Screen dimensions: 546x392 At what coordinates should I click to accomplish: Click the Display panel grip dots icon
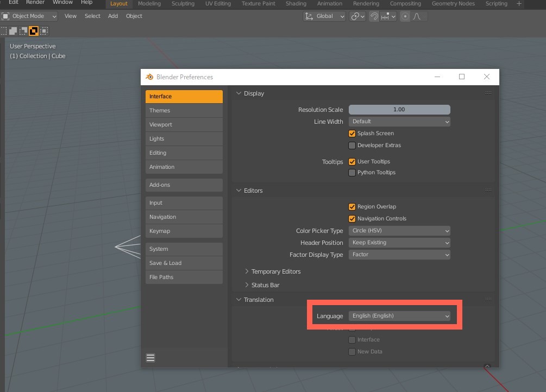click(x=488, y=93)
